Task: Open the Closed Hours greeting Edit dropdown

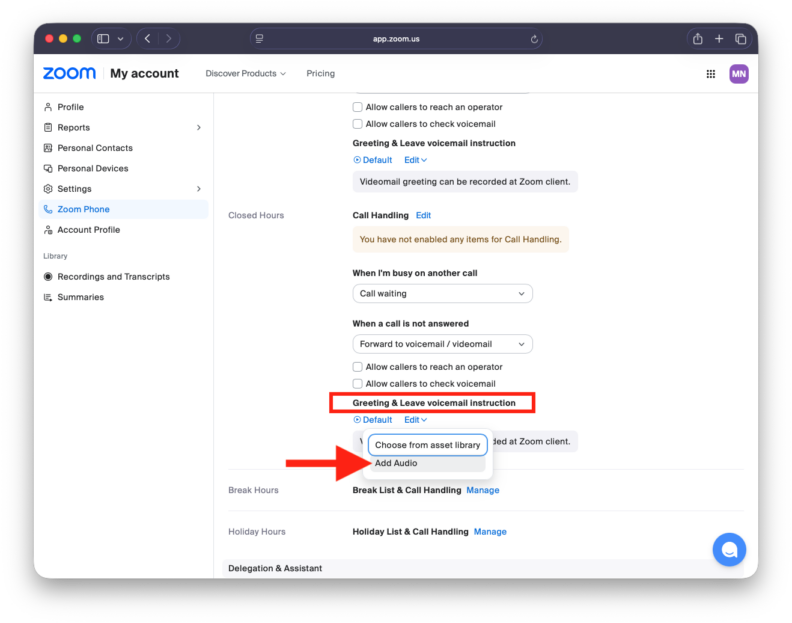Action: pyautogui.click(x=415, y=420)
